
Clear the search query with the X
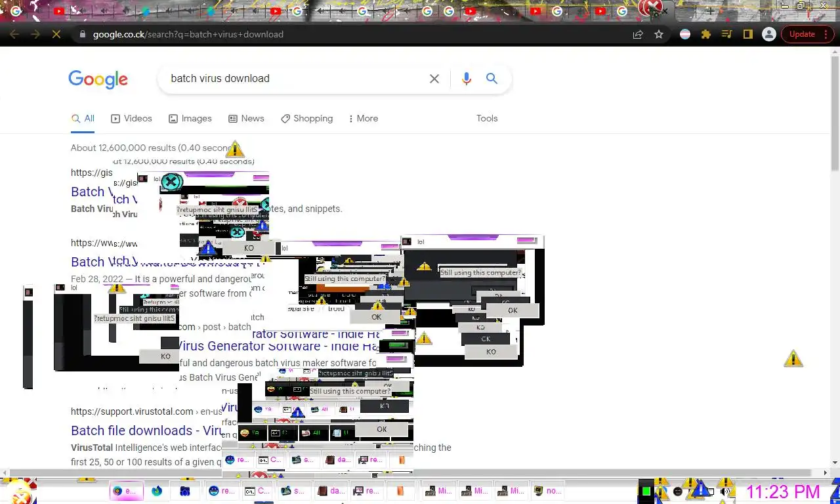[434, 79]
